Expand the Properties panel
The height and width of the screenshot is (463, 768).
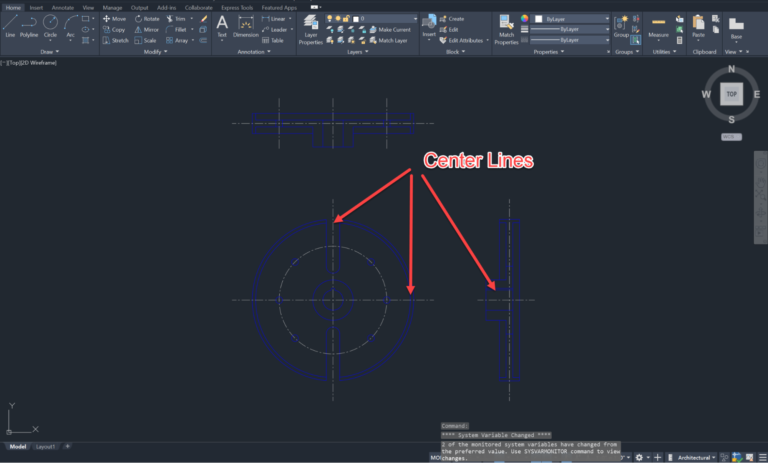coord(549,51)
